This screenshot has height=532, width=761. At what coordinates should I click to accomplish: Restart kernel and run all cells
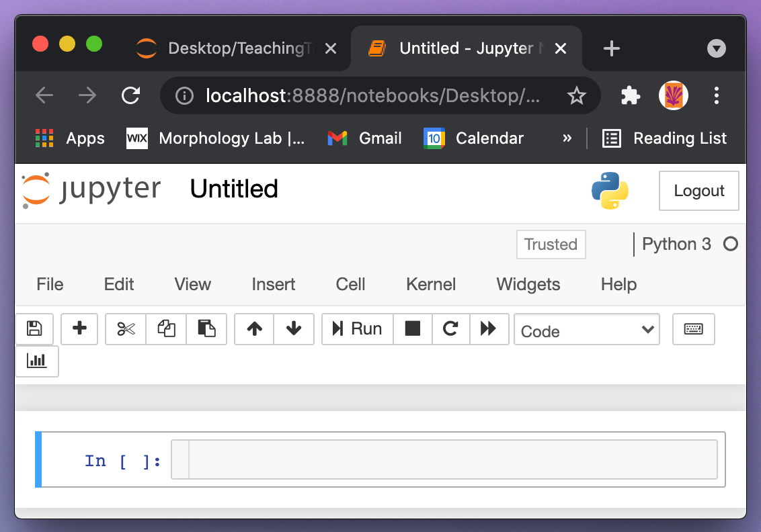pyautogui.click(x=490, y=329)
